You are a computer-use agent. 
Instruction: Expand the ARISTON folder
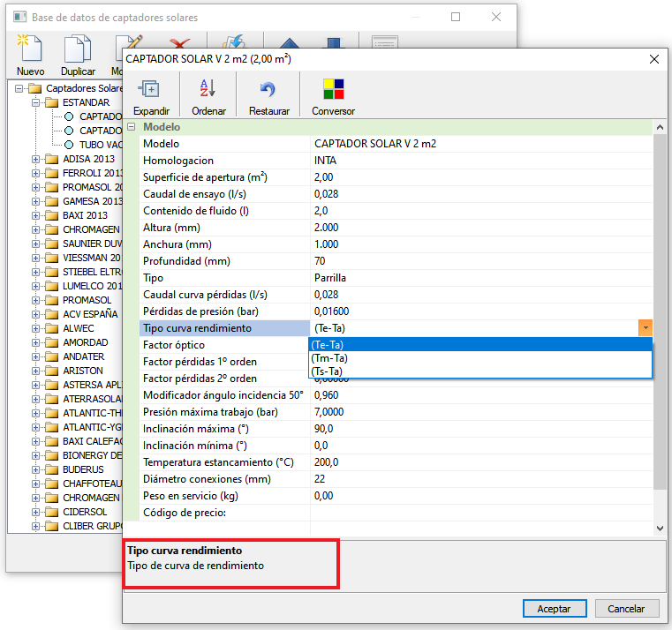tap(35, 371)
